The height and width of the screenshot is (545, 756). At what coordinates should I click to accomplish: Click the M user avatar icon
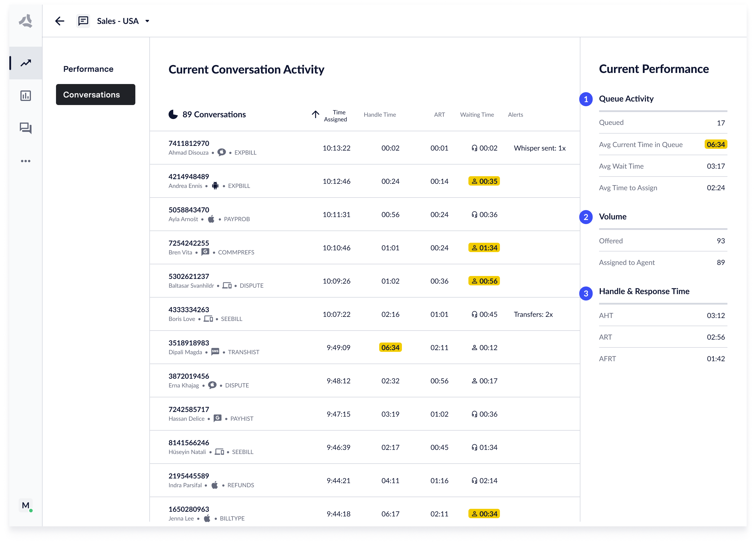(x=26, y=506)
